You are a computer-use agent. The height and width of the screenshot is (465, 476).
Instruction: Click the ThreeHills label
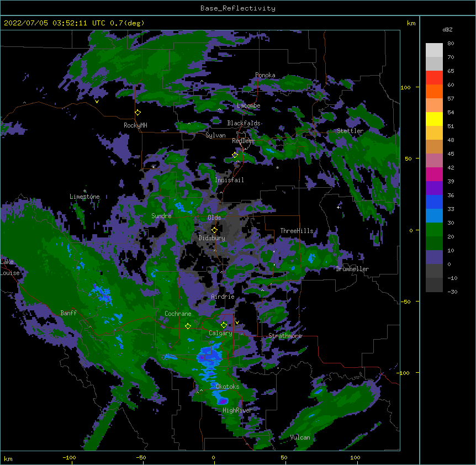pyautogui.click(x=297, y=231)
